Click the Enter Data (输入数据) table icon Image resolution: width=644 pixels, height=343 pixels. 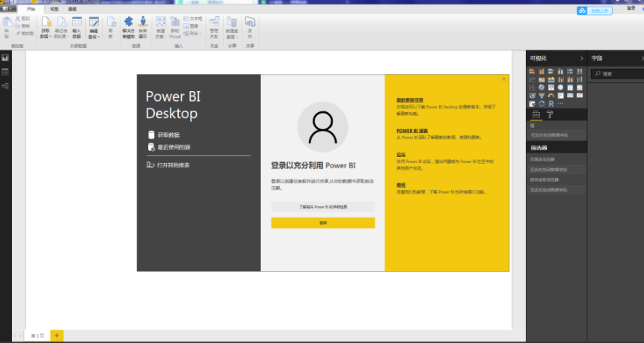tap(77, 22)
